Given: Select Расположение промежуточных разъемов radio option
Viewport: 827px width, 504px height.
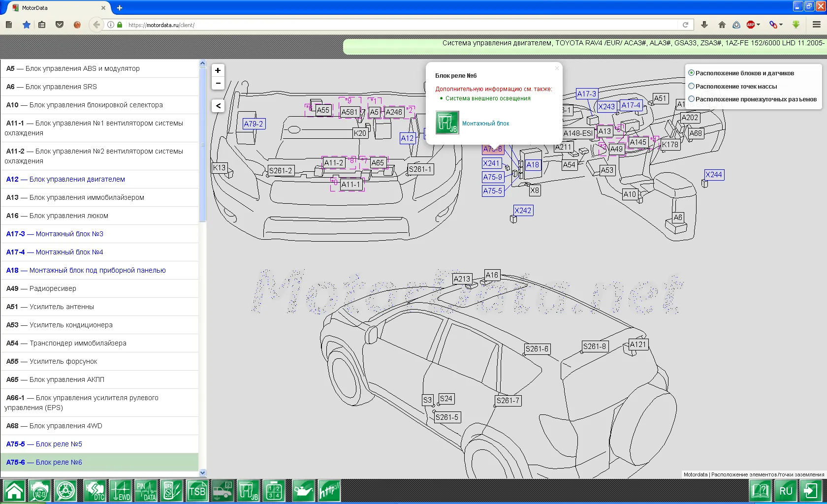Looking at the screenshot, I should coord(691,99).
